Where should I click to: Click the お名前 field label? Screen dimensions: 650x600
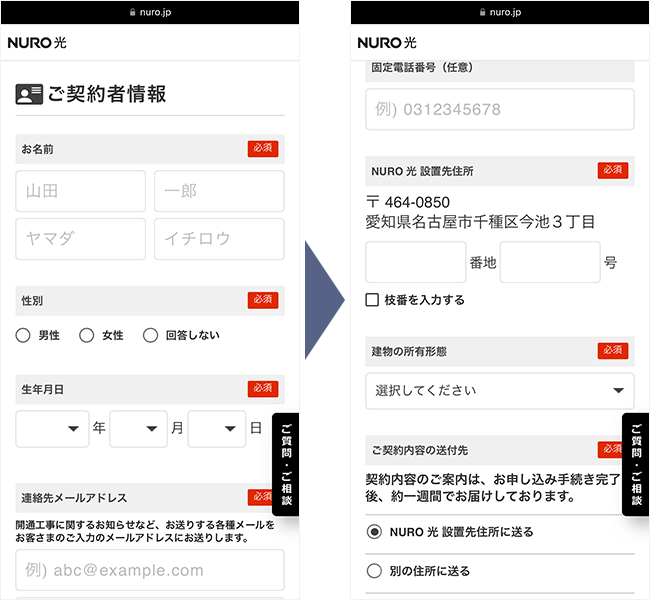37,149
